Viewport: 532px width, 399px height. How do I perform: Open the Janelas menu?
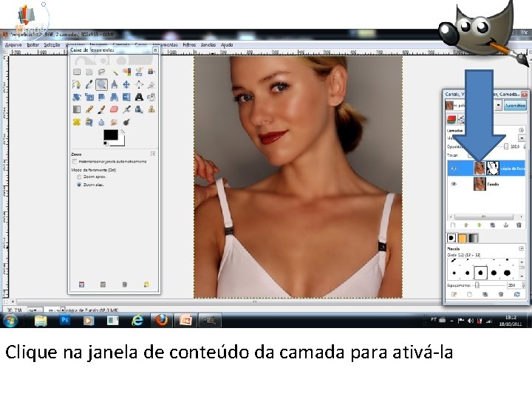pyautogui.click(x=208, y=44)
